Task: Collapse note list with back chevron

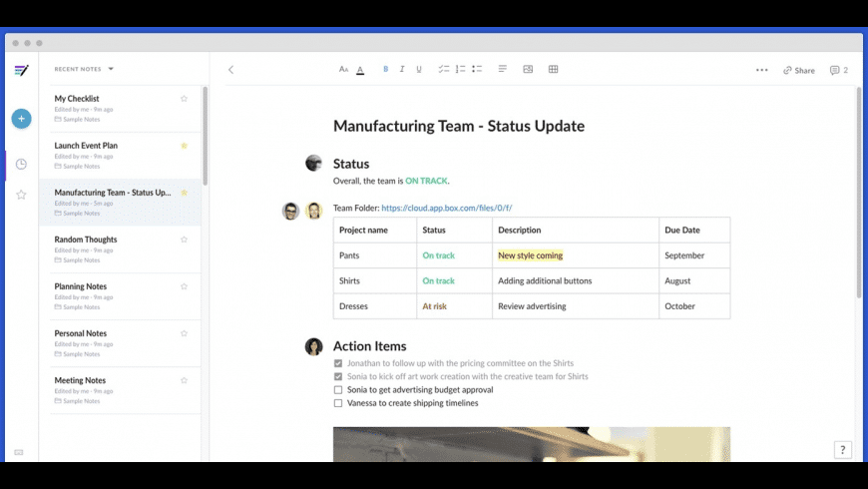Action: point(230,70)
